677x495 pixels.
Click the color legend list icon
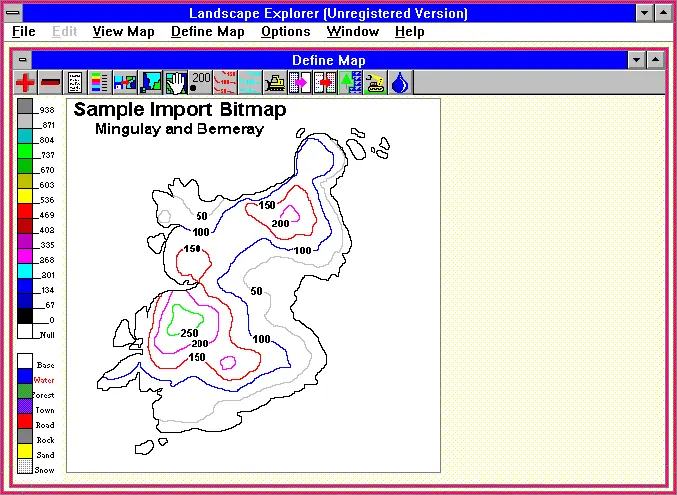click(100, 83)
